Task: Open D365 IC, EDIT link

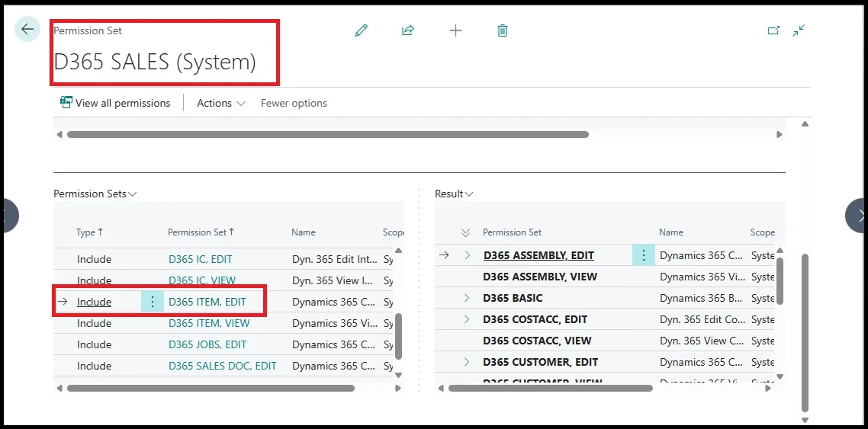Action: [x=201, y=259]
